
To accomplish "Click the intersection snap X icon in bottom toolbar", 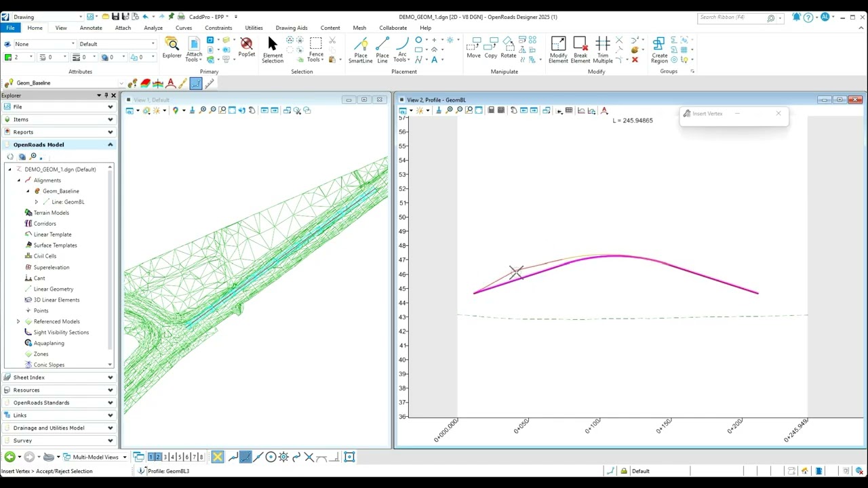I will pyautogui.click(x=309, y=457).
